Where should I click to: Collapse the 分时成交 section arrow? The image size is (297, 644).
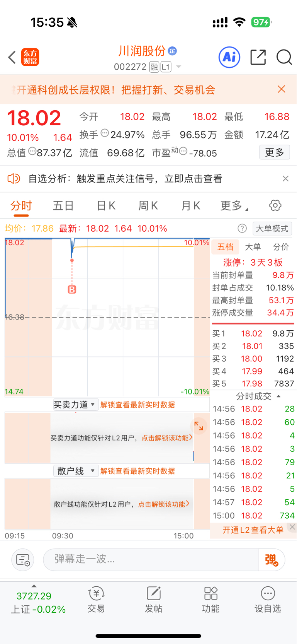(x=278, y=396)
